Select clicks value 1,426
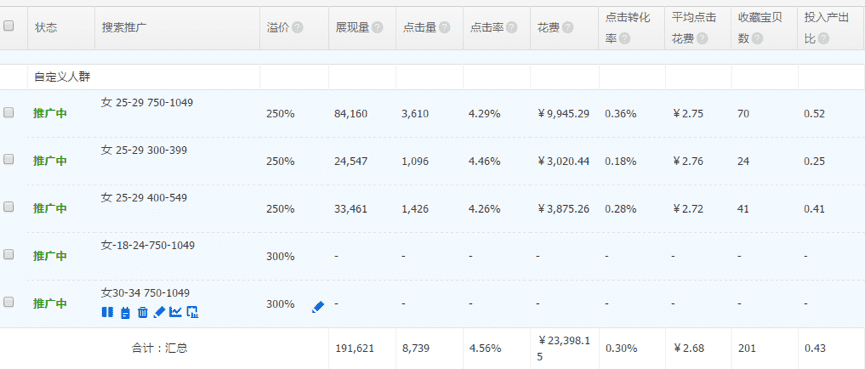Image resolution: width=865 pixels, height=369 pixels. 415,209
